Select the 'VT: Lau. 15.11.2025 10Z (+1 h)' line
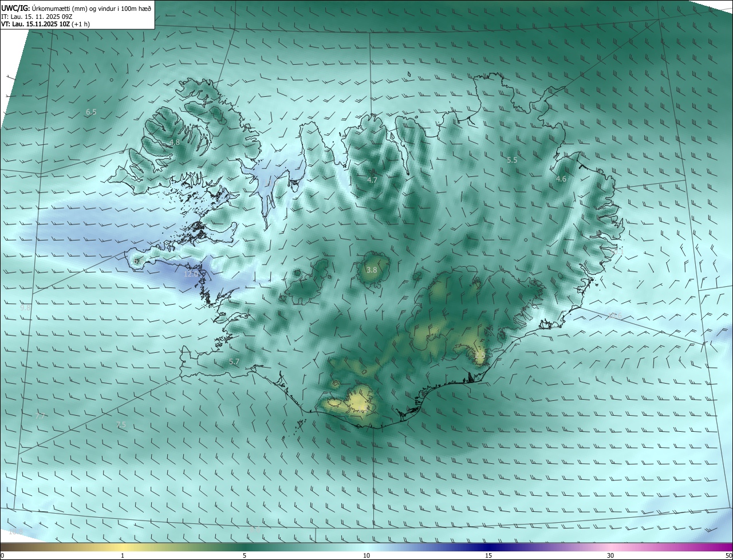 [x=45, y=24]
